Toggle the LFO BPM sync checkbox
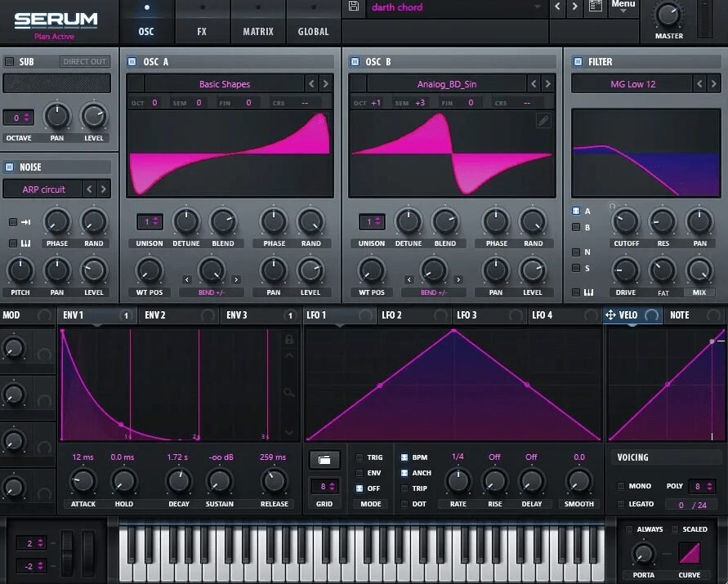Image resolution: width=728 pixels, height=584 pixels. click(404, 457)
